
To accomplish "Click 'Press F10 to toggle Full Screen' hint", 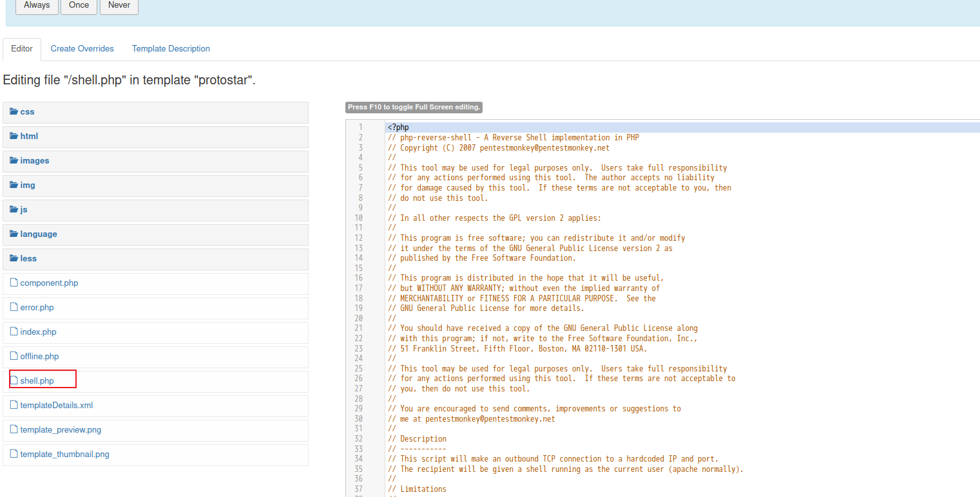I will (x=414, y=107).
